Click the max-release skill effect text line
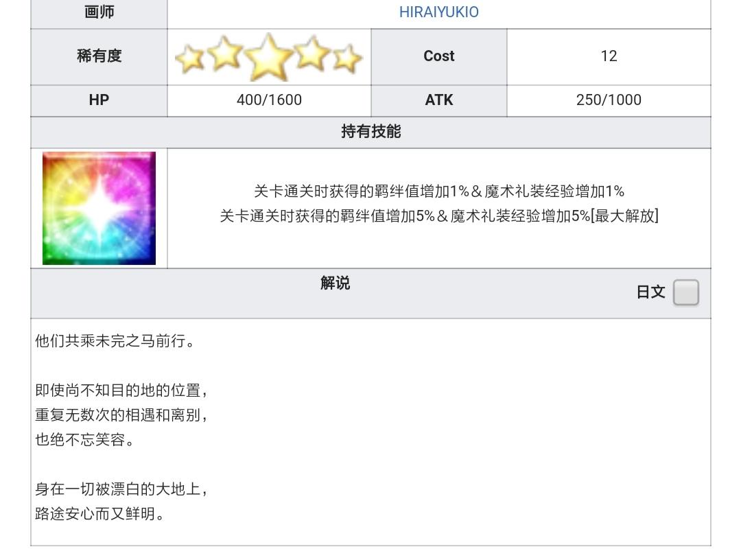 point(439,216)
